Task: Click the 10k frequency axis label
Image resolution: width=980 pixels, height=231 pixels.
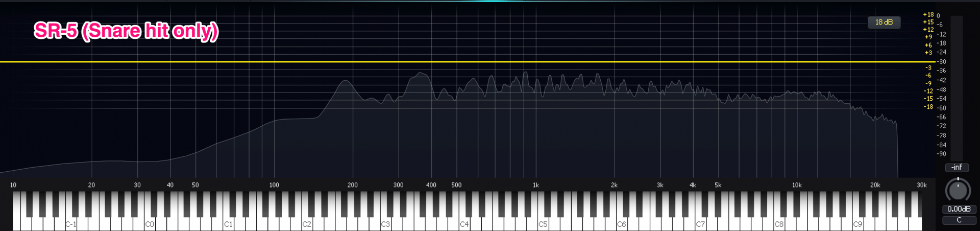Action: coord(797,185)
